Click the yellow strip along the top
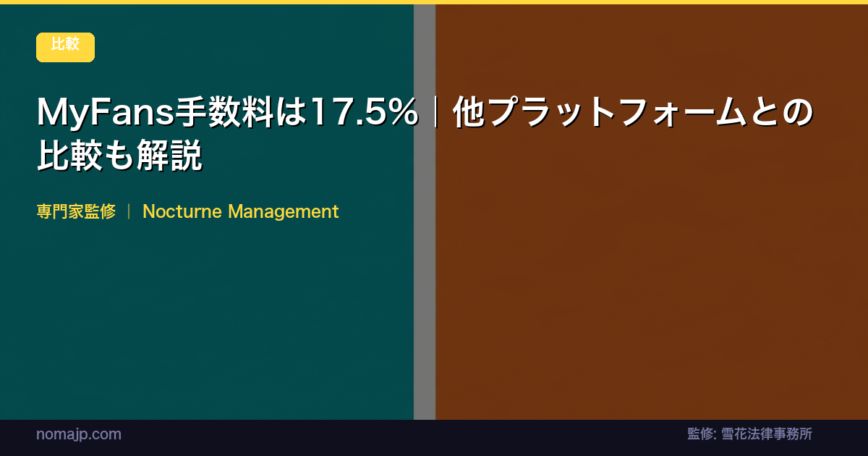Viewport: 868px width, 456px height. 434,2
